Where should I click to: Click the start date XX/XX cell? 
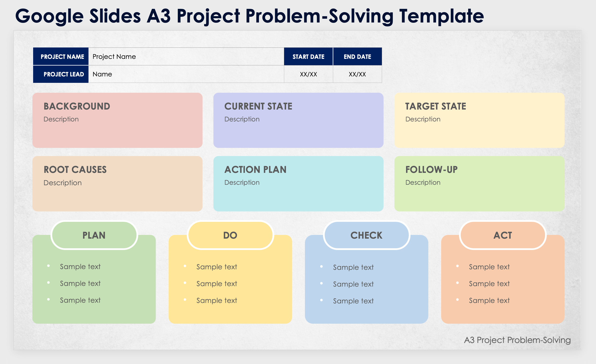pos(308,74)
